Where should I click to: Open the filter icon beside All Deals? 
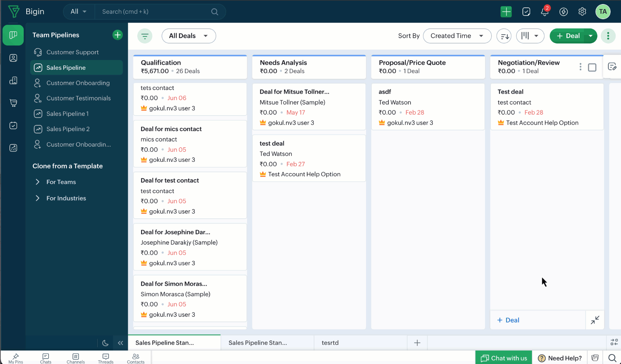pyautogui.click(x=145, y=36)
